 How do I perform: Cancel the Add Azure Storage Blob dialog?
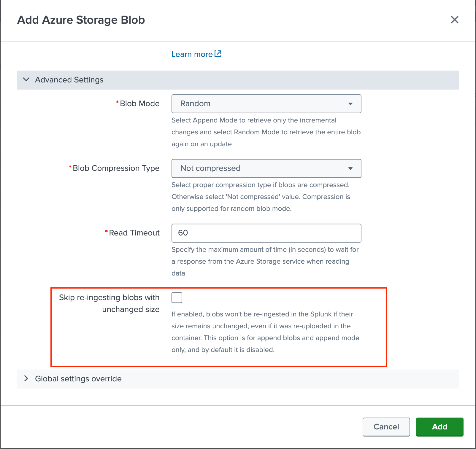point(386,427)
